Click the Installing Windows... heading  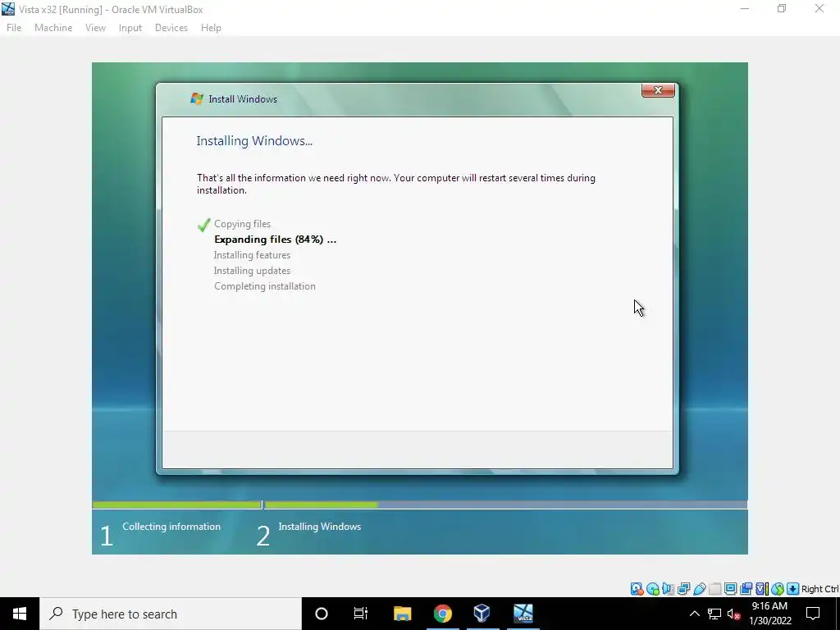point(254,141)
